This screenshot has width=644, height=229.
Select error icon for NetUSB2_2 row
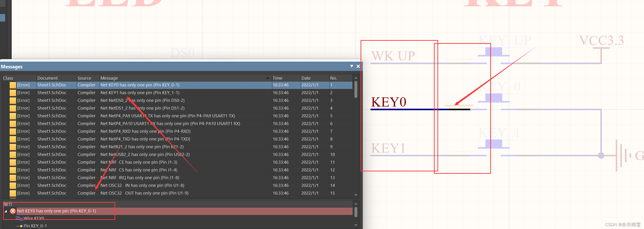(x=13, y=155)
